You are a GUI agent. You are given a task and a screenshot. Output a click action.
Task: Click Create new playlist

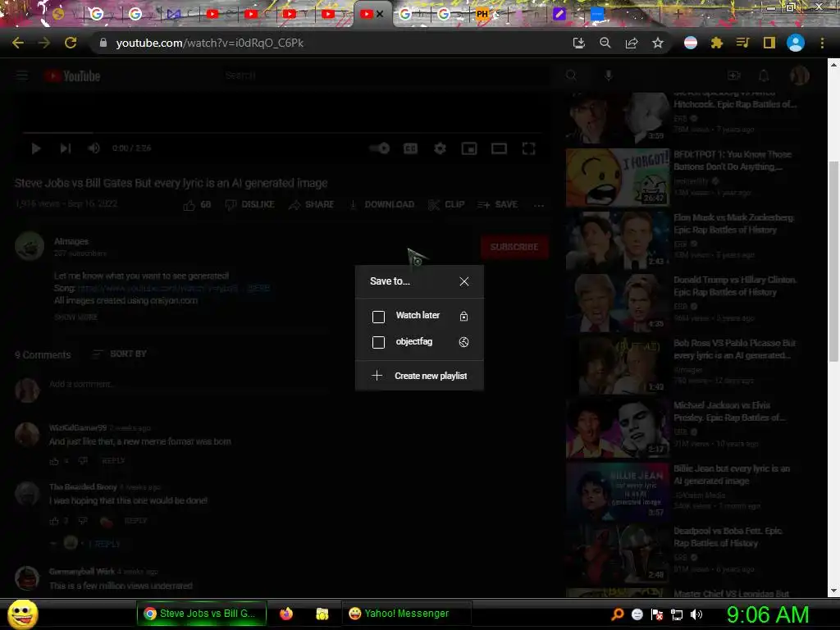pyautogui.click(x=419, y=376)
